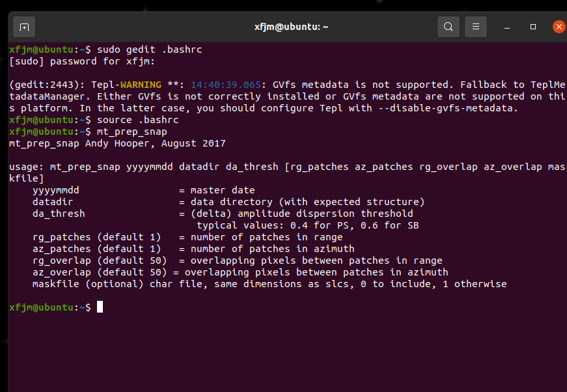This screenshot has width=567, height=392.
Task: Click the 'da_thresh' parameter in the list
Action: click(x=59, y=214)
